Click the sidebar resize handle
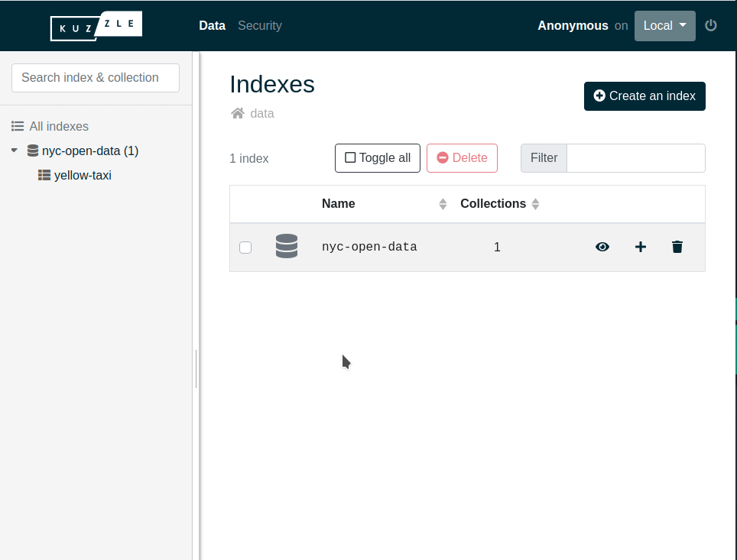 196,369
